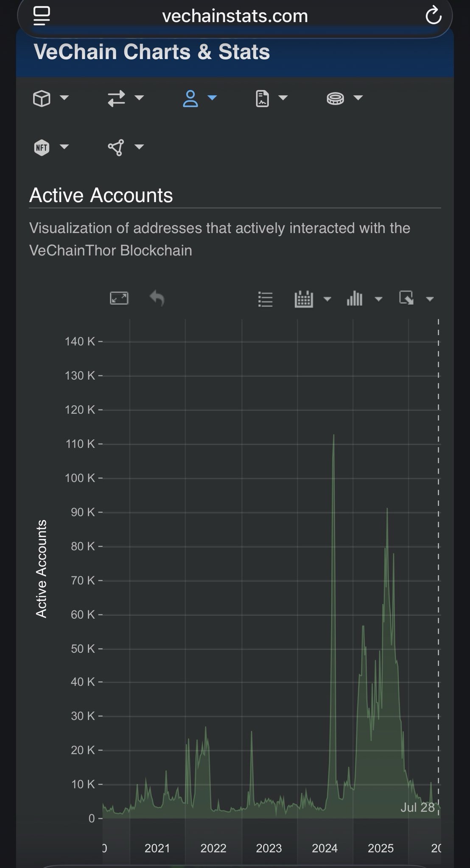Expand the bar chart type dropdown
This screenshot has height=868, width=470.
coord(364,299)
